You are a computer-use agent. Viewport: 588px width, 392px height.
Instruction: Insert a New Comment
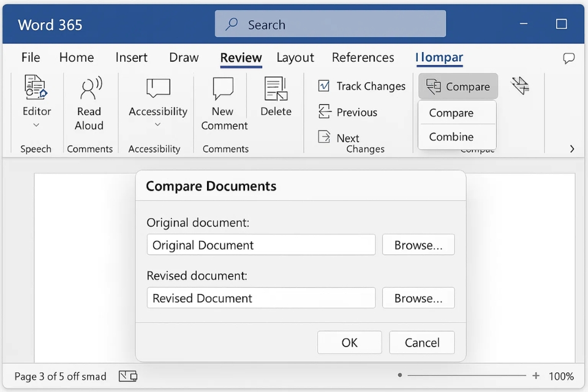click(223, 88)
